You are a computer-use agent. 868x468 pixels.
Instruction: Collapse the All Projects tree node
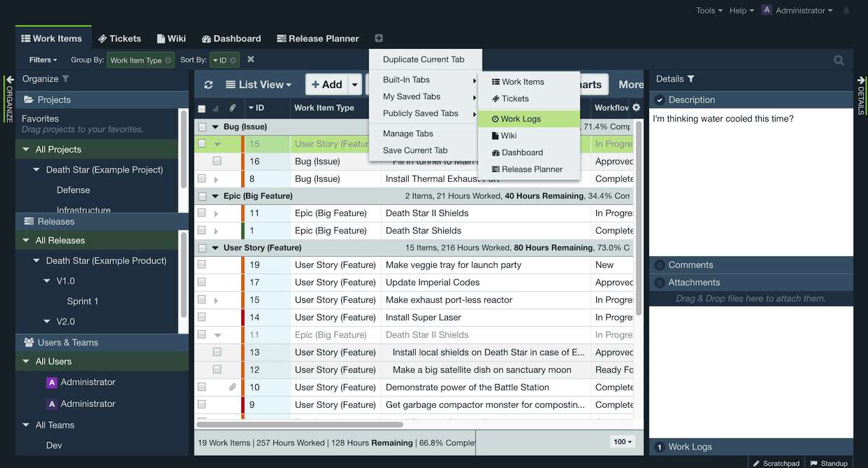click(26, 149)
